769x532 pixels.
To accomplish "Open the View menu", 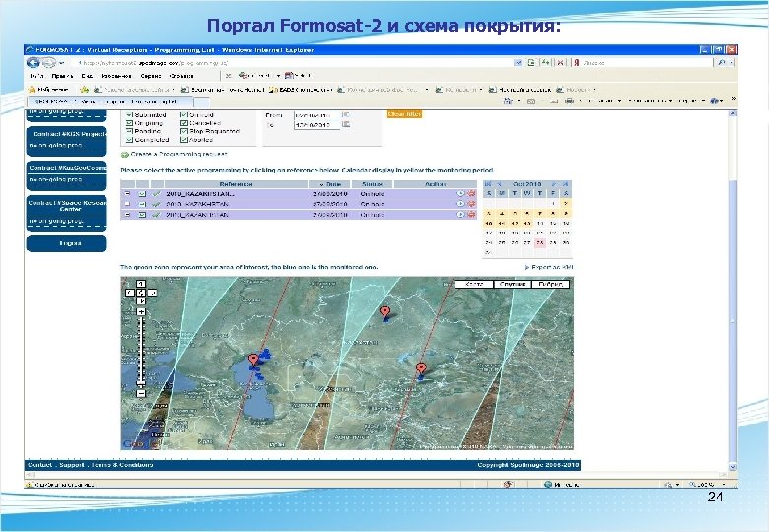I will [87, 76].
